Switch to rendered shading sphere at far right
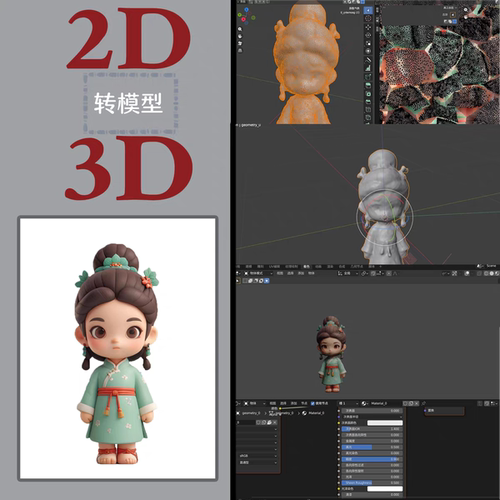 pyautogui.click(x=496, y=273)
